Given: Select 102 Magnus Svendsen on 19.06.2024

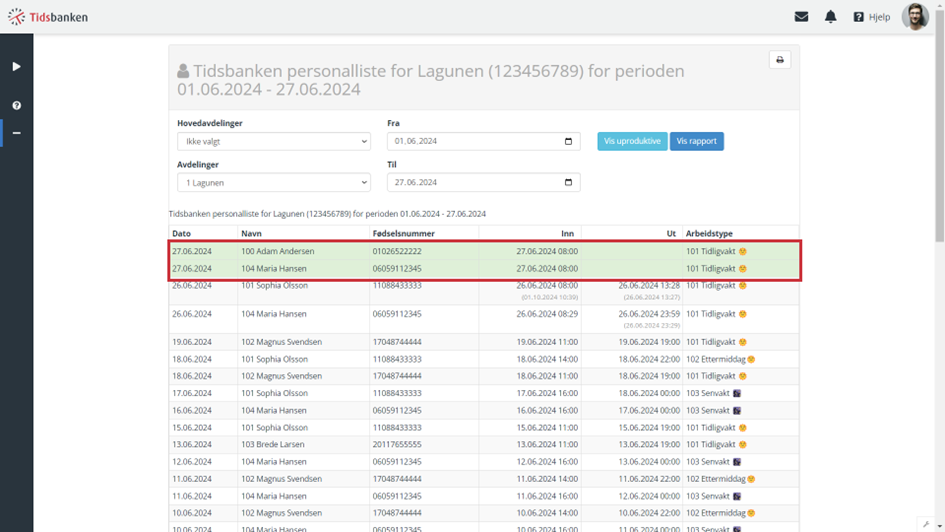Looking at the screenshot, I should 281,342.
